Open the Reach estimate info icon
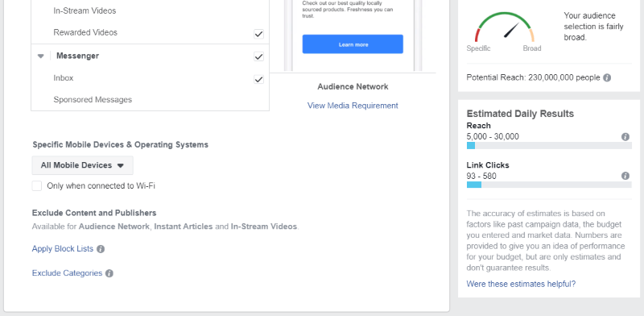The width and height of the screenshot is (644, 316). 625,137
